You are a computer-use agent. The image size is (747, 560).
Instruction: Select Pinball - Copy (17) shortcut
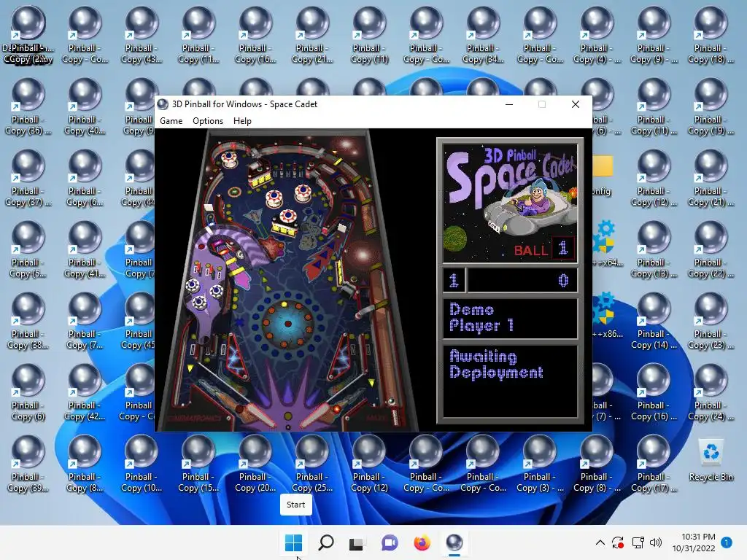pos(654,463)
